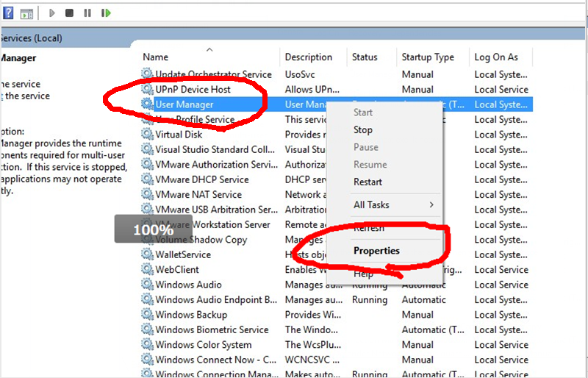Click gear icon of Update Orchestrator Service
Screen dimensions: 588x378
coord(147,74)
